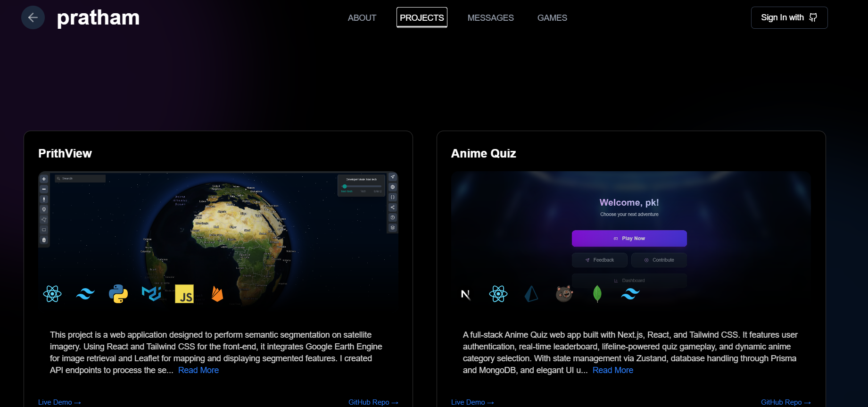This screenshot has height=407, width=868.
Task: Select the Python icon in PrithView card
Action: pyautogui.click(x=118, y=294)
